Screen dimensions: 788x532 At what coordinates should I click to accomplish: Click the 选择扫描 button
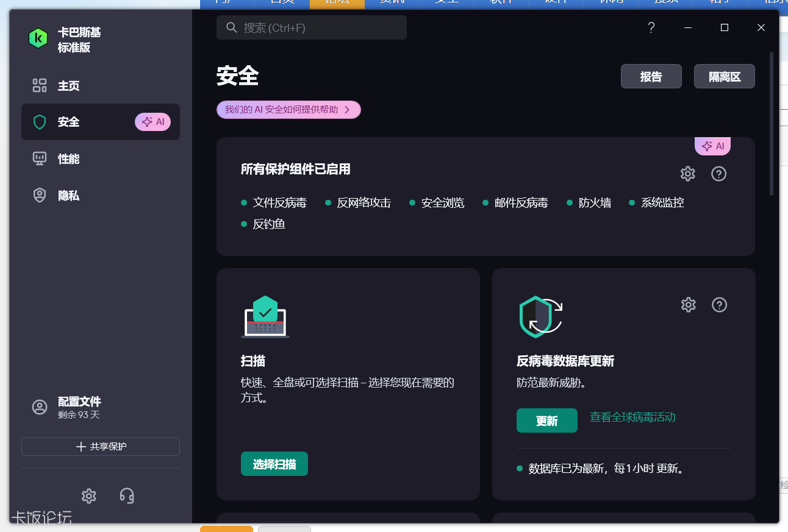click(274, 464)
